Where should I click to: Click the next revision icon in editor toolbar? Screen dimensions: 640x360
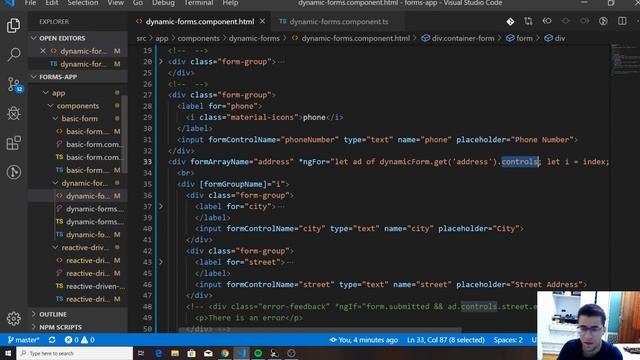pos(584,21)
